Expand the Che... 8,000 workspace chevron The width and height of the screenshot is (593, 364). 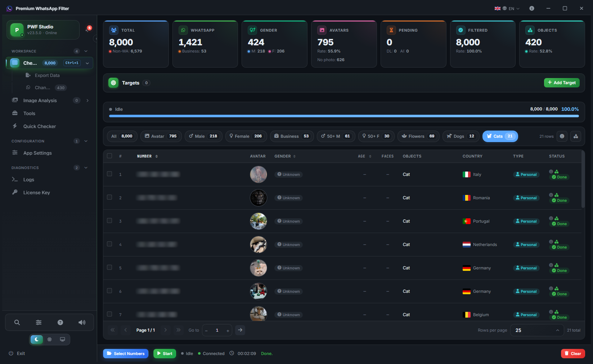[x=87, y=63]
